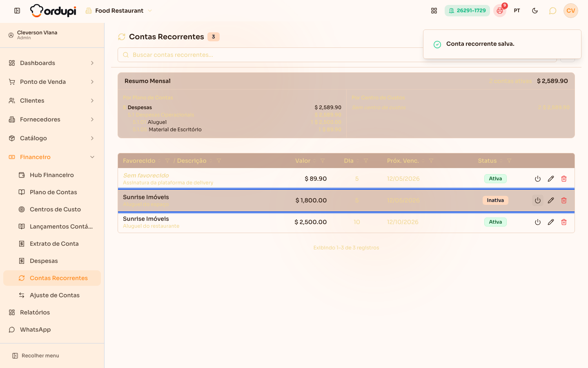Filter the Status column

(509, 161)
